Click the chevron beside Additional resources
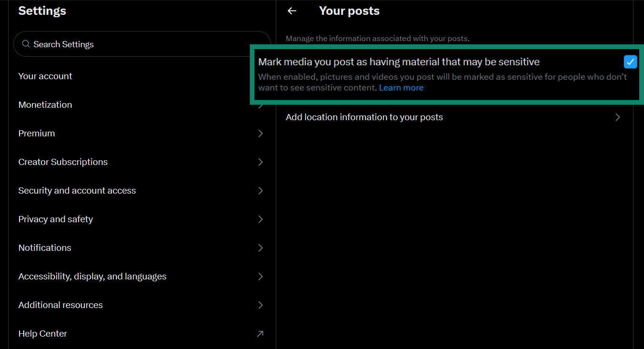The image size is (644, 349). click(x=261, y=305)
